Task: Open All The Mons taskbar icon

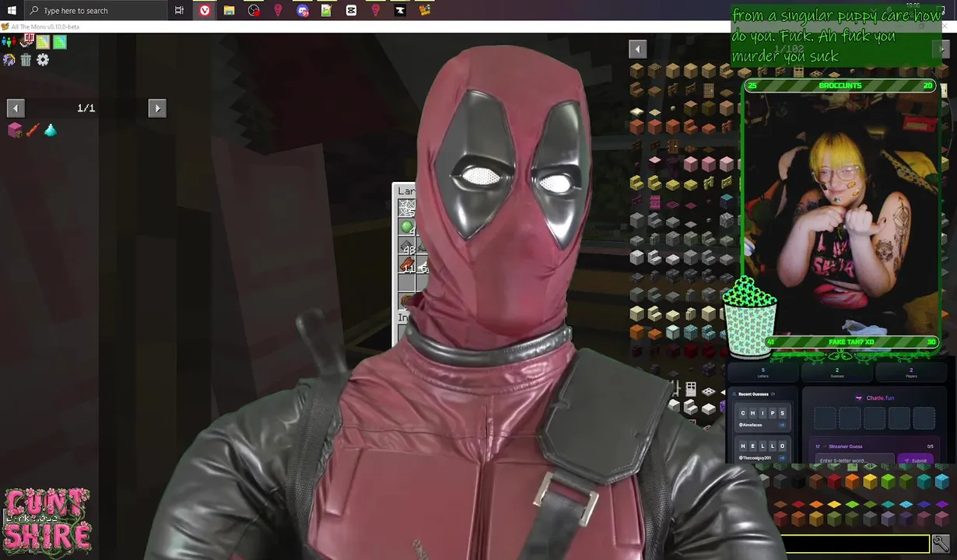Action: coord(425,10)
